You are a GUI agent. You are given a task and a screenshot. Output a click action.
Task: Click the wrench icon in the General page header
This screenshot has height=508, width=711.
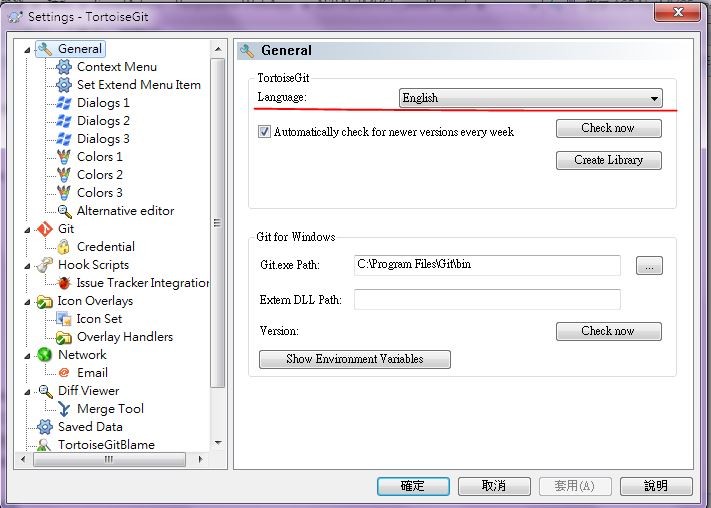247,50
